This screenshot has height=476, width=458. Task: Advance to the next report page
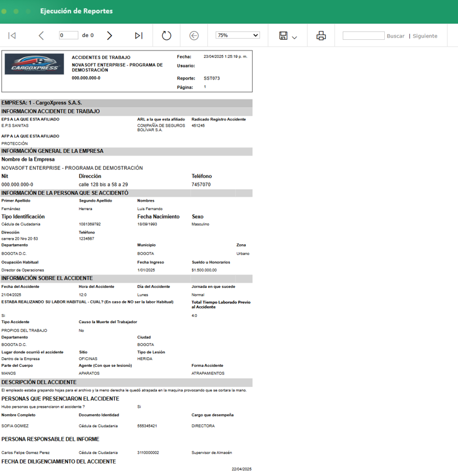click(110, 36)
